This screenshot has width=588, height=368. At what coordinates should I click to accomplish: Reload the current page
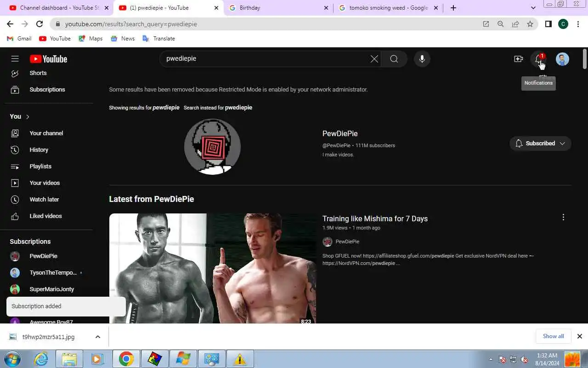pos(40,24)
